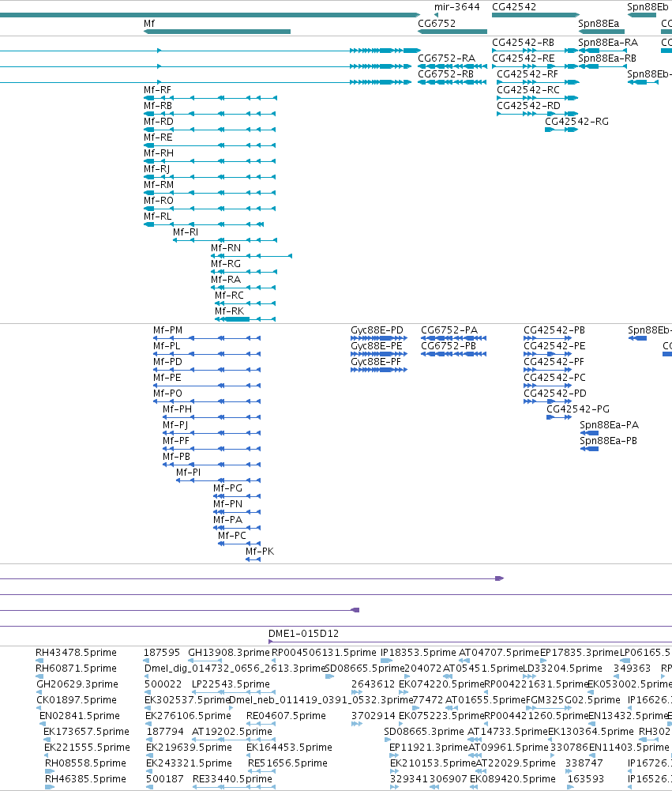Select transcript Mf-RC
Viewport: 672px width, 791px height.
(x=229, y=296)
